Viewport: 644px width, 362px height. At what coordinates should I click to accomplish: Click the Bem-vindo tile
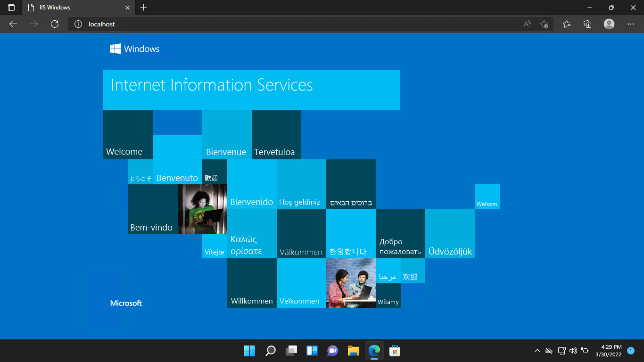[153, 209]
